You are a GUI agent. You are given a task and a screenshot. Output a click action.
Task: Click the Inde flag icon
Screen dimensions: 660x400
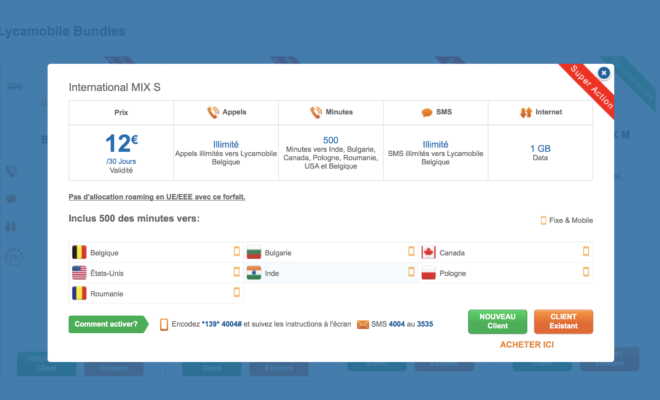pyautogui.click(x=254, y=273)
